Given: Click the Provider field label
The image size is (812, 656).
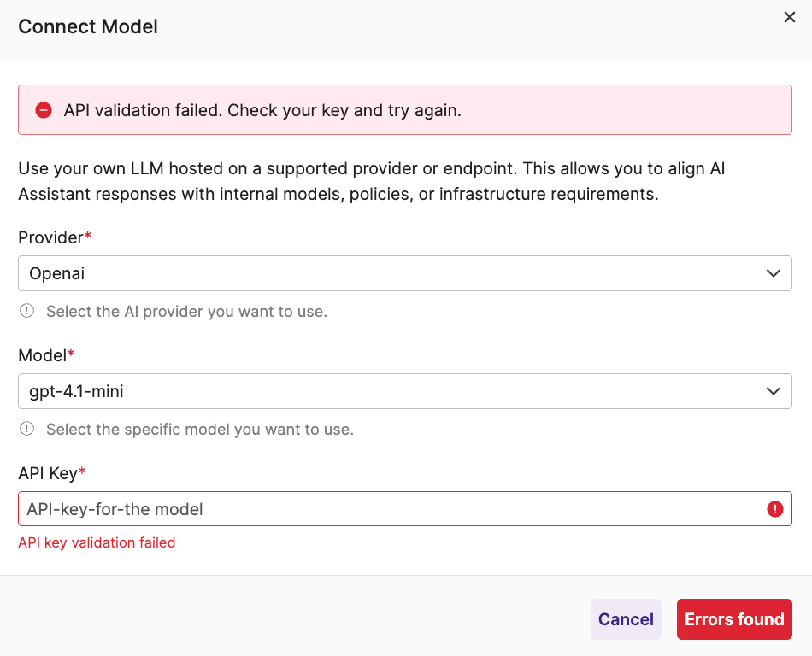Looking at the screenshot, I should click(x=51, y=237).
